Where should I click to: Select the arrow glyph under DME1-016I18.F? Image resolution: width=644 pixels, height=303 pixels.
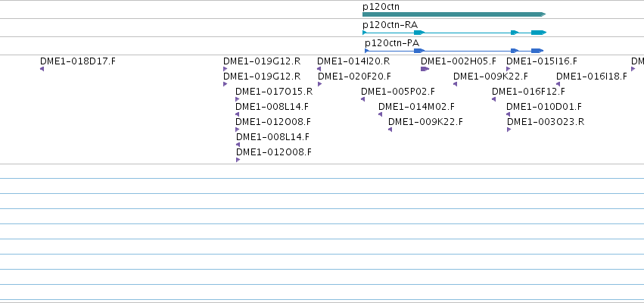coord(558,84)
